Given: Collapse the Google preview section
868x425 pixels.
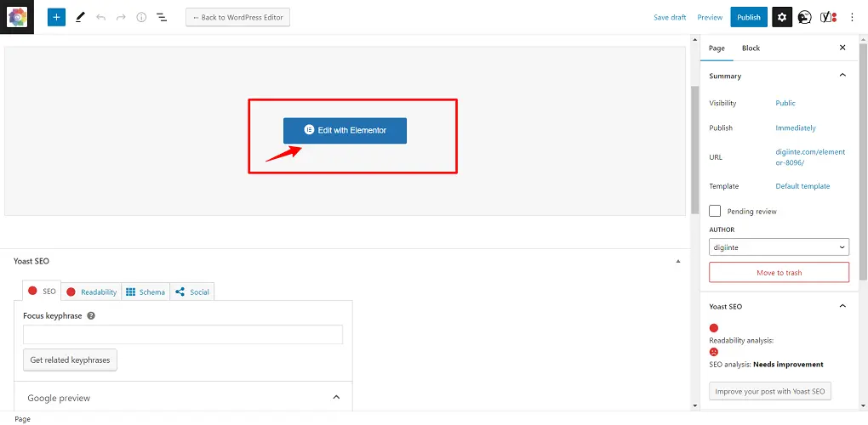Looking at the screenshot, I should tap(336, 397).
